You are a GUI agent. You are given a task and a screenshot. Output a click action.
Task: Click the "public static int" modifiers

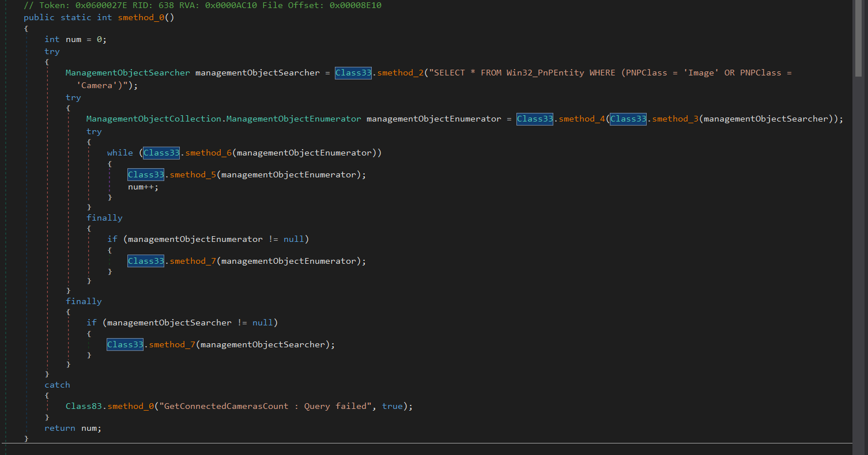[x=68, y=17]
